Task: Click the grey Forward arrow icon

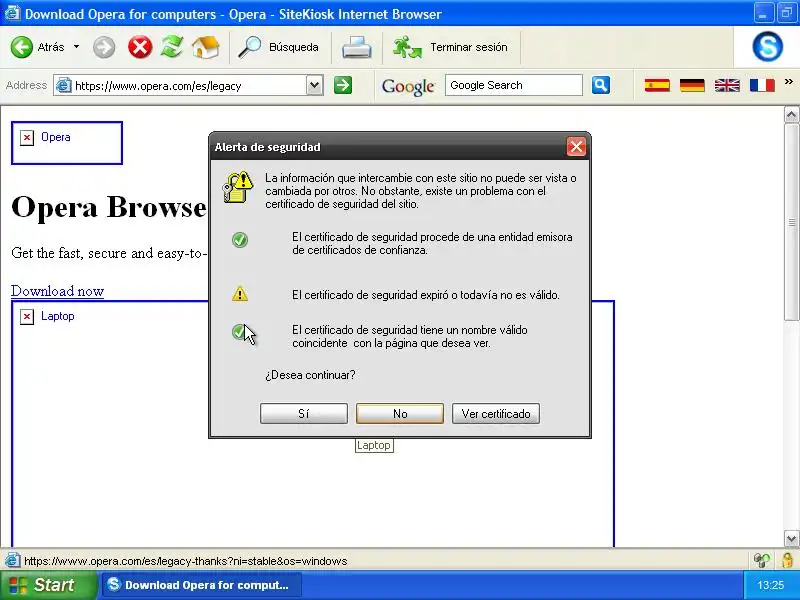Action: tap(104, 47)
